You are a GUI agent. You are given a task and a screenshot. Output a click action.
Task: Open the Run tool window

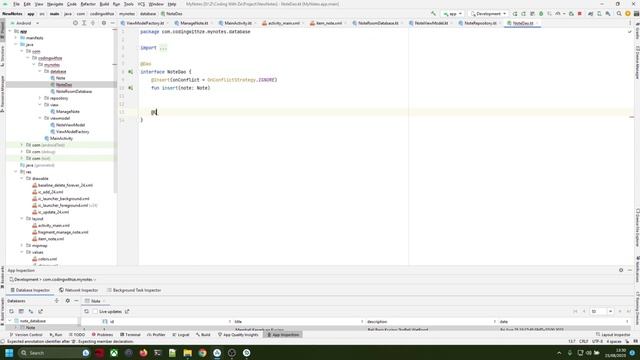click(56, 335)
